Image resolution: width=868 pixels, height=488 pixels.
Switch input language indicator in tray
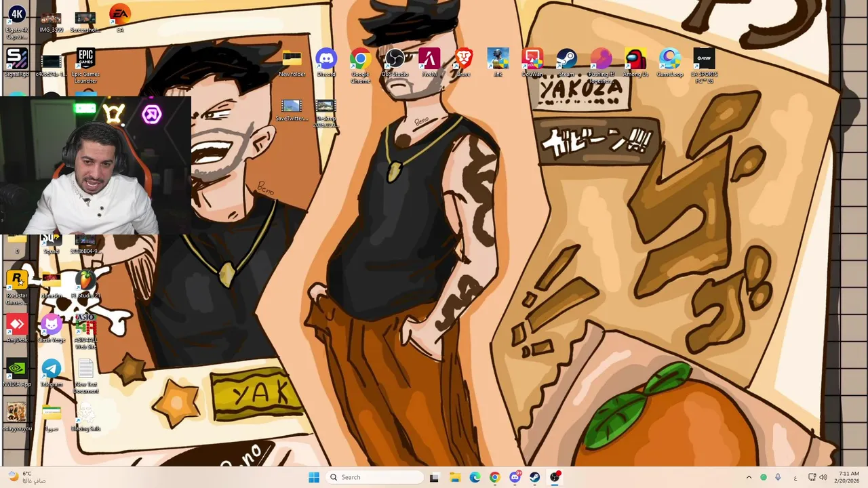tap(795, 478)
